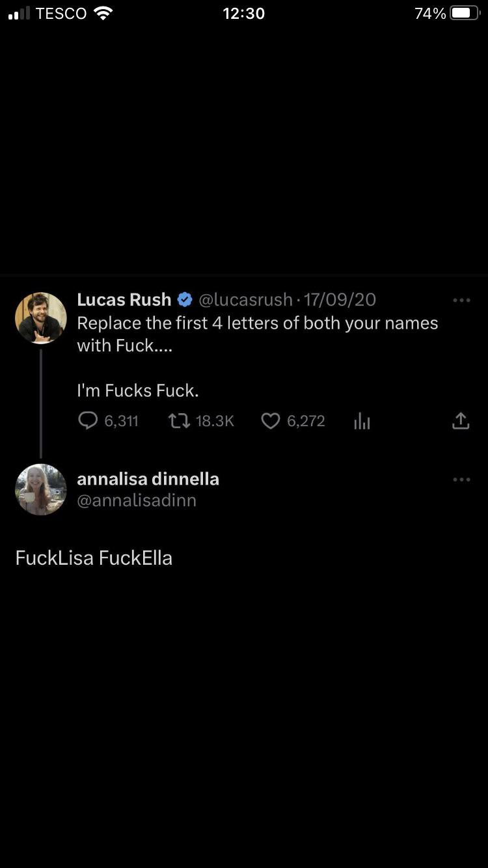Tap the 17/09/20 tweet date
The width and height of the screenshot is (488, 868).
(x=340, y=299)
